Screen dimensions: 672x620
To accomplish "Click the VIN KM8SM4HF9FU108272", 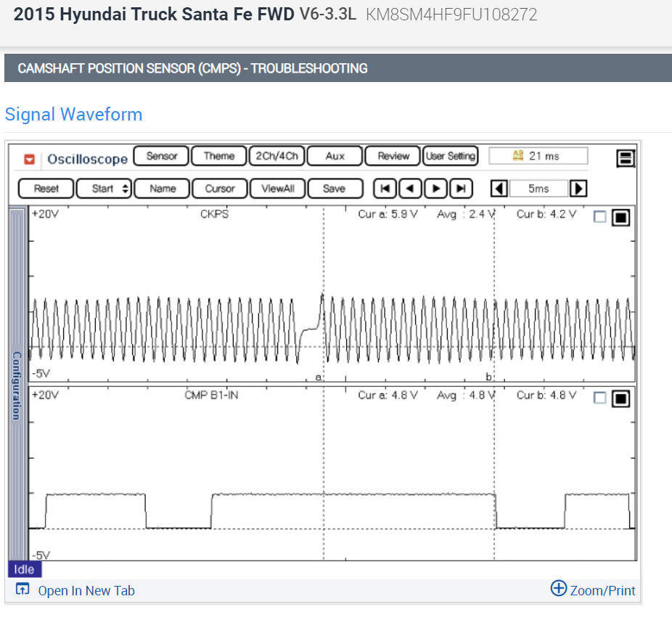I will (x=451, y=15).
